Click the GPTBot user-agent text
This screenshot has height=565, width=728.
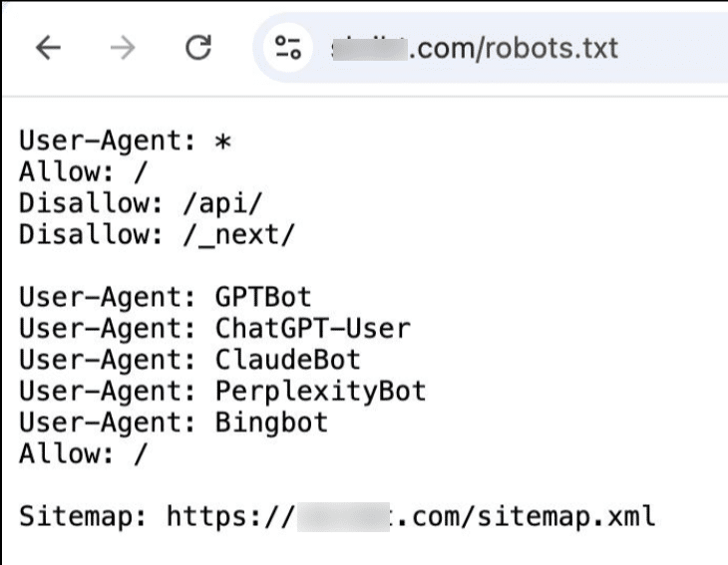(263, 297)
